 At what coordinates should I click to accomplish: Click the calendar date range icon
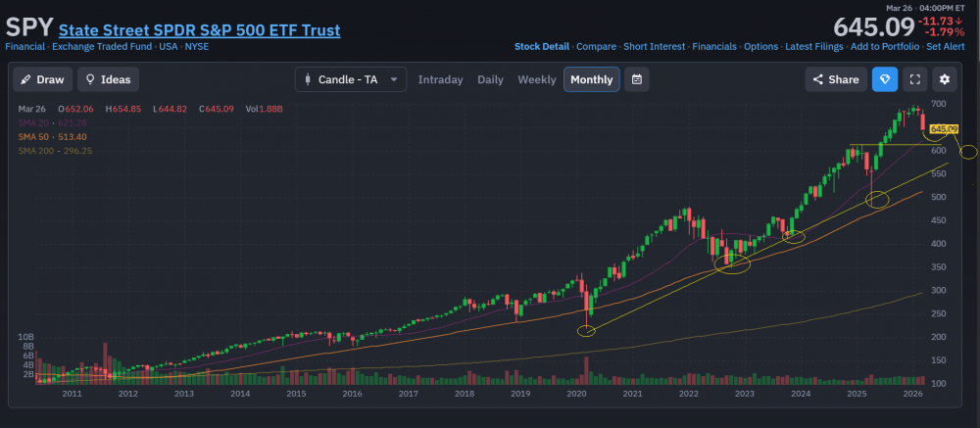637,79
